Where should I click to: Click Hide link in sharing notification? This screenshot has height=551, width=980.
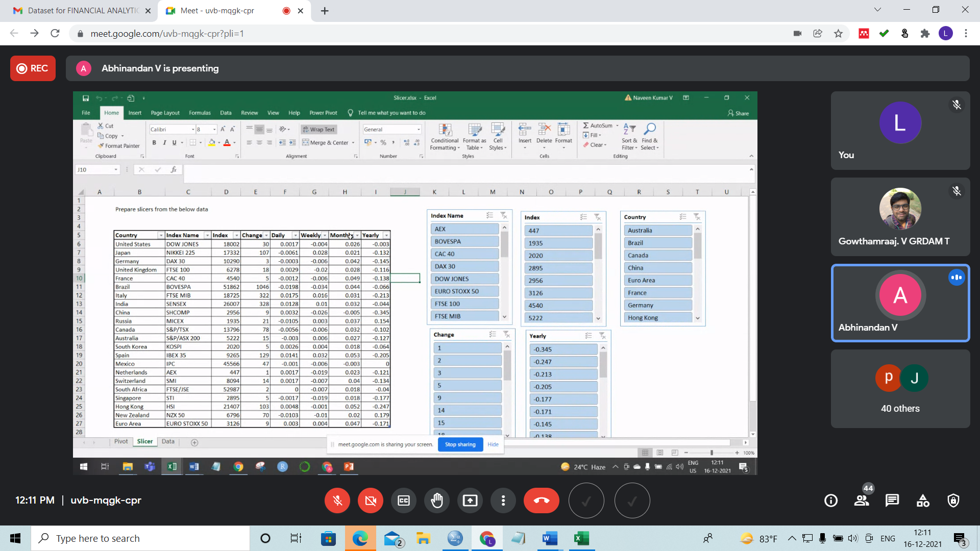pyautogui.click(x=493, y=444)
